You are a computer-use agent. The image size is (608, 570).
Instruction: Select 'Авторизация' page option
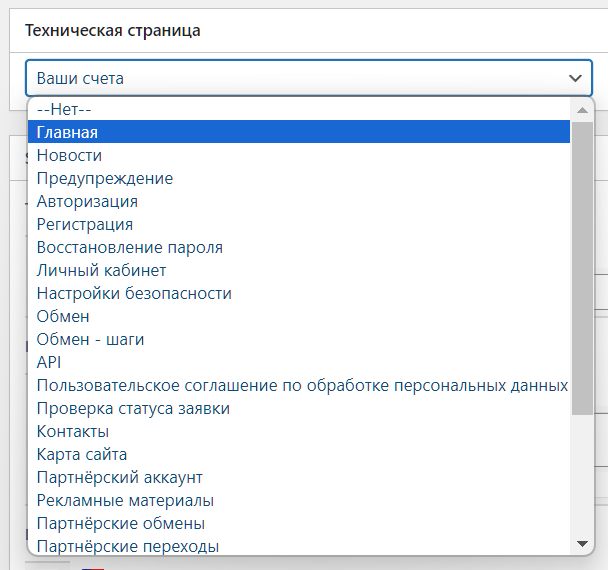(x=87, y=201)
